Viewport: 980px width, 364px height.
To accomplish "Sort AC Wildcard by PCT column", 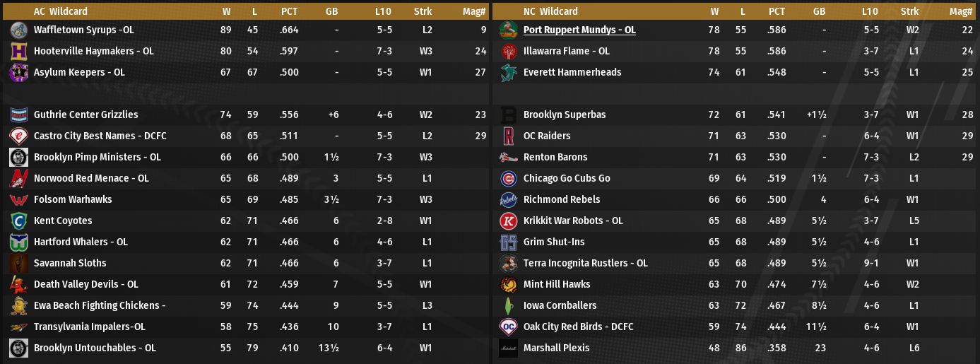I will pos(289,11).
